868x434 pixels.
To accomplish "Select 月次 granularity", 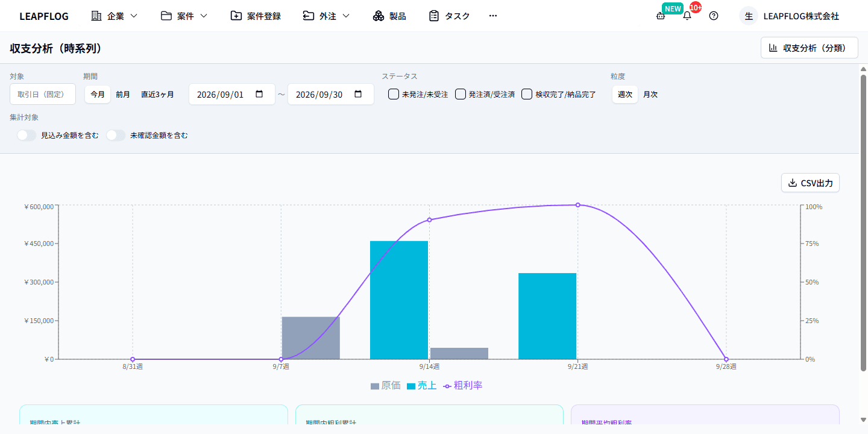I will point(650,94).
